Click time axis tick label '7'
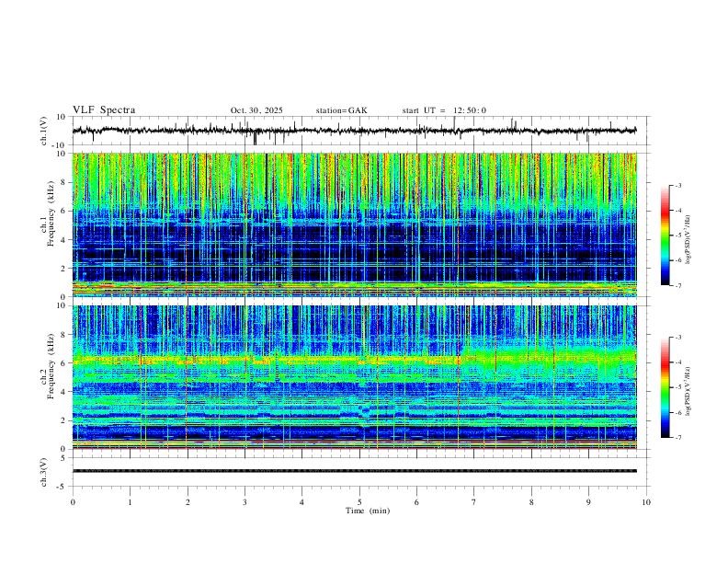 pyautogui.click(x=474, y=502)
